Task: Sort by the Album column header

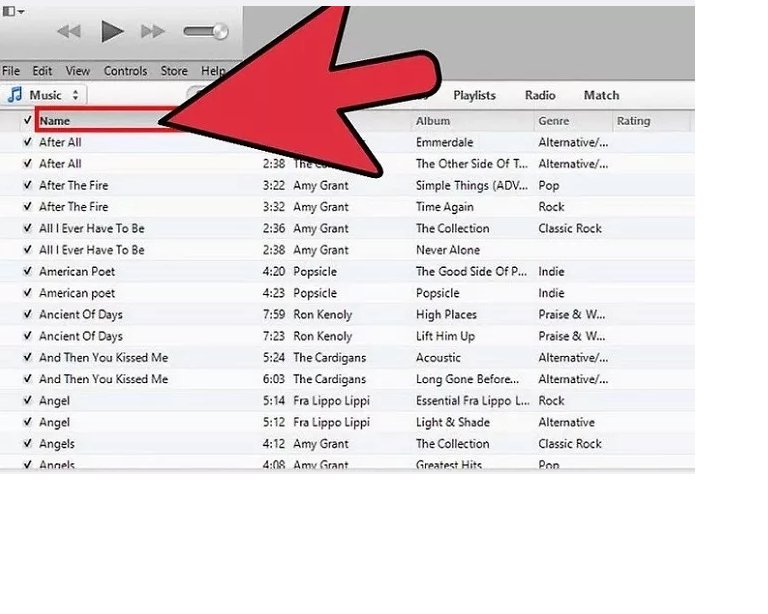Action: pyautogui.click(x=433, y=121)
